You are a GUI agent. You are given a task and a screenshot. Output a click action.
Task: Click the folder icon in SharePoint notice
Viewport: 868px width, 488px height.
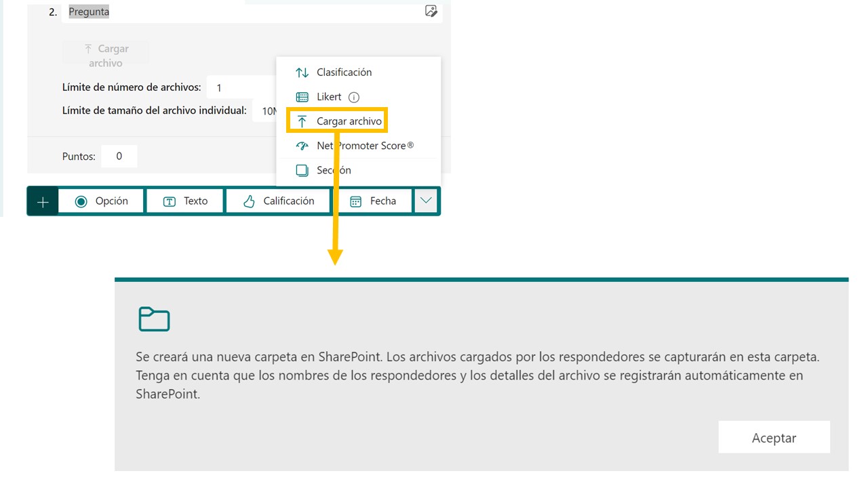pyautogui.click(x=154, y=319)
